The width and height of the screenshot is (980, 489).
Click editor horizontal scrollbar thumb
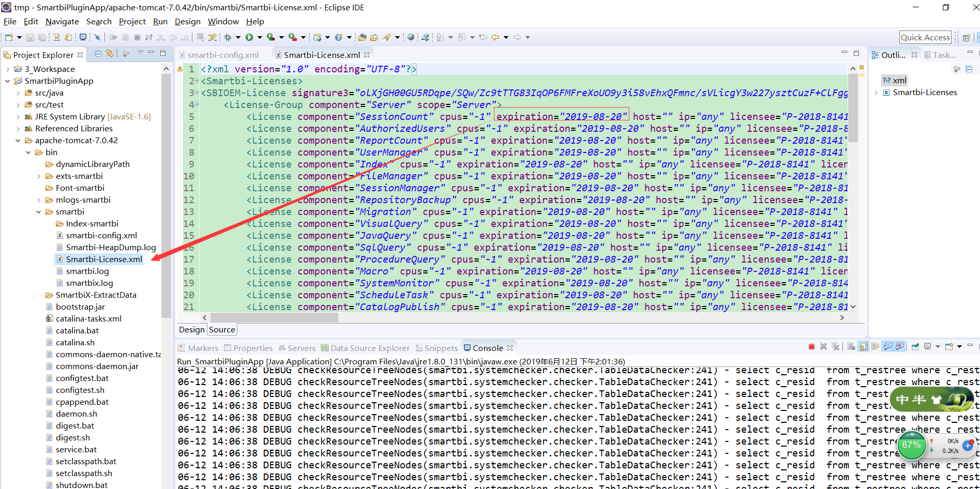coord(274,317)
